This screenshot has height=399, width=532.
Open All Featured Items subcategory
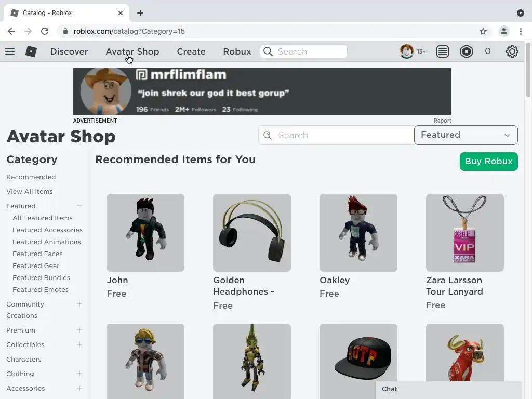pyautogui.click(x=43, y=218)
